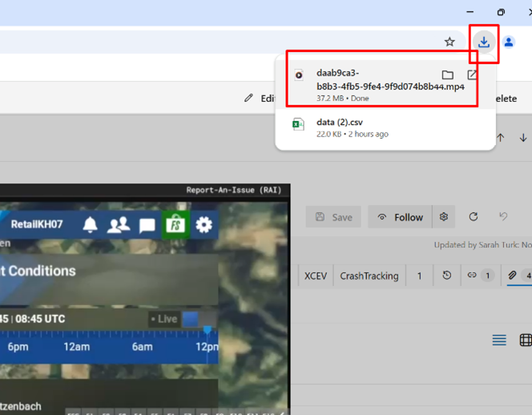Open the daab9ca3 mp4 download entry
Image resolution: width=532 pixels, height=415 pixels.
click(369, 80)
